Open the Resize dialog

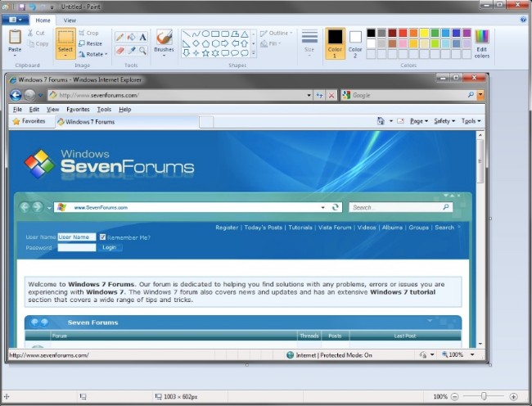90,43
